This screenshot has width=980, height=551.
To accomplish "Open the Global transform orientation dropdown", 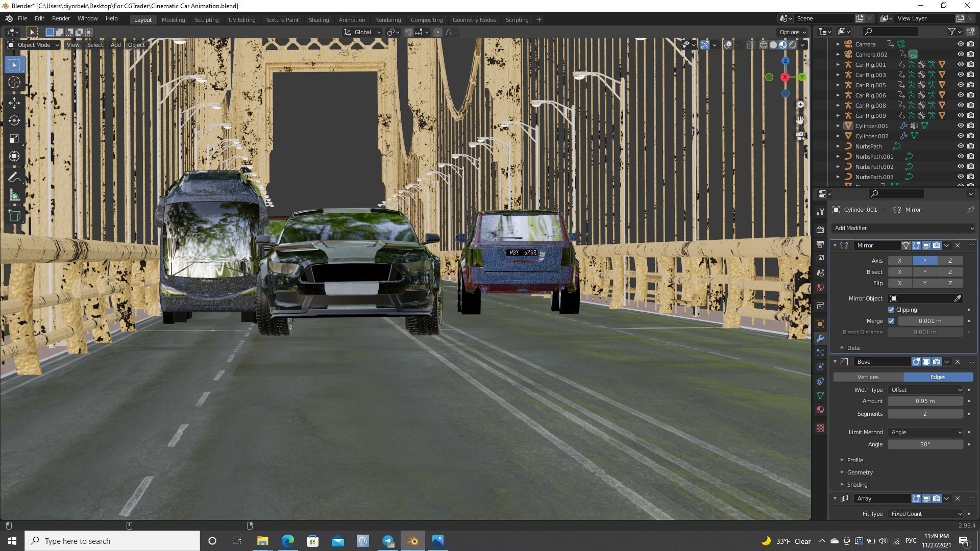I will [362, 32].
